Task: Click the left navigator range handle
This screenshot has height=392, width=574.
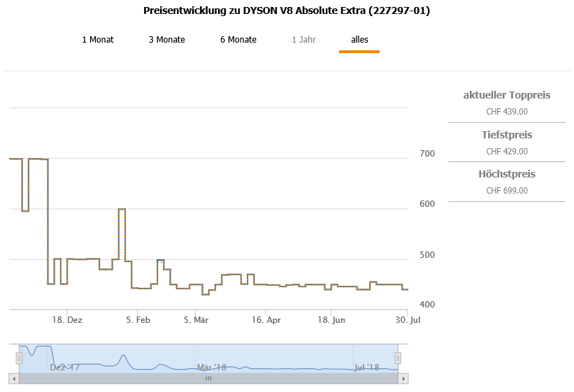Action: tap(20, 358)
